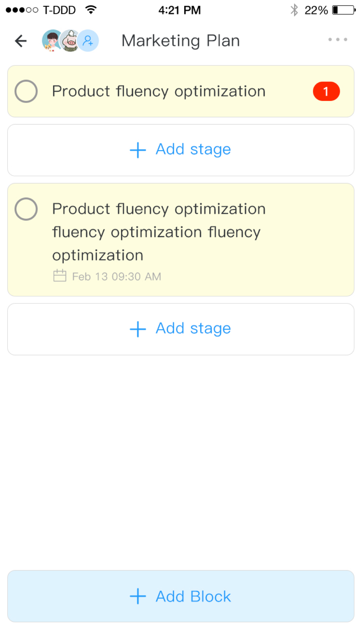Open the Feb 13 09:30 AM due date
362x644 pixels.
(x=117, y=277)
